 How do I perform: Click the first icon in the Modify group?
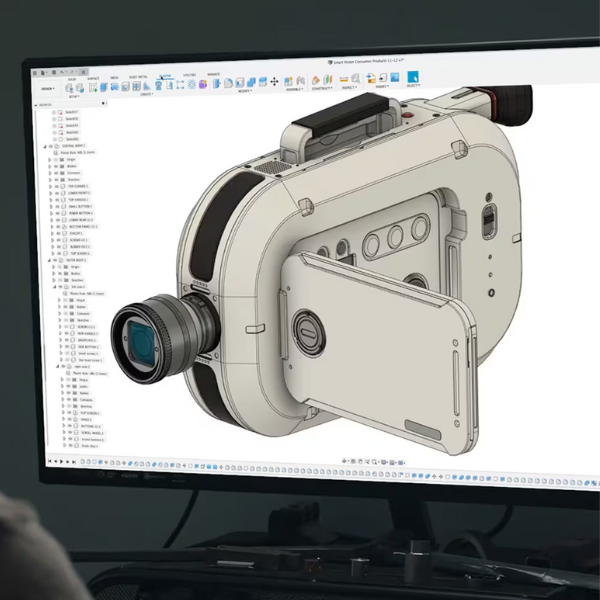point(217,83)
